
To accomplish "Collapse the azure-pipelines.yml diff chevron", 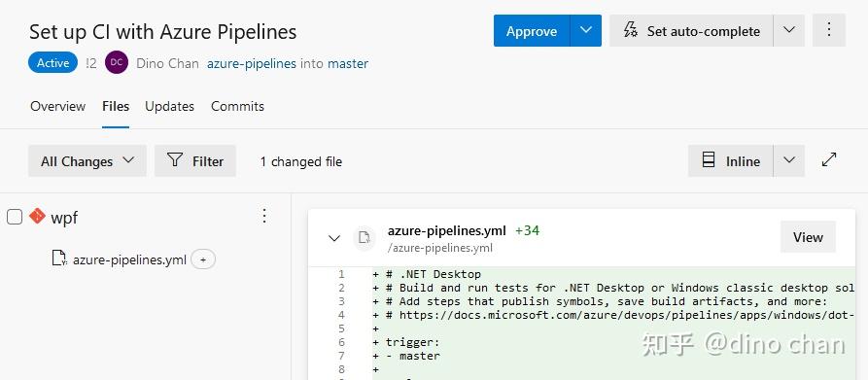I will (333, 238).
